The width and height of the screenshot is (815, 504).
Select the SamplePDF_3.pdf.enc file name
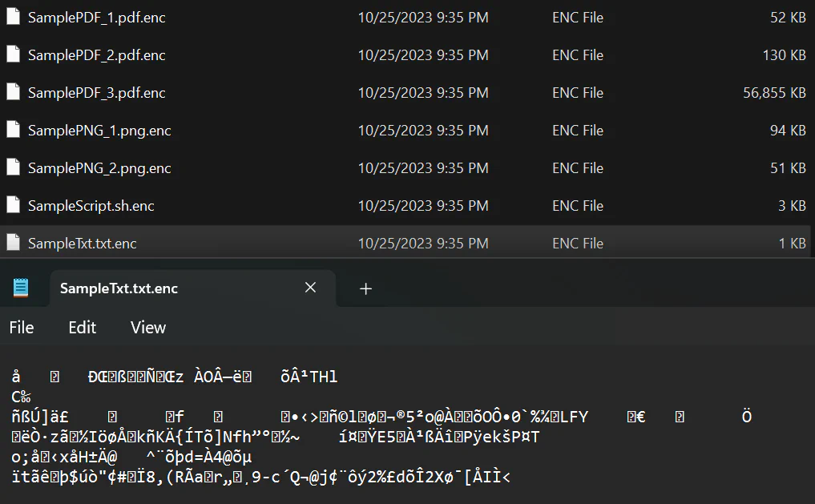point(96,93)
